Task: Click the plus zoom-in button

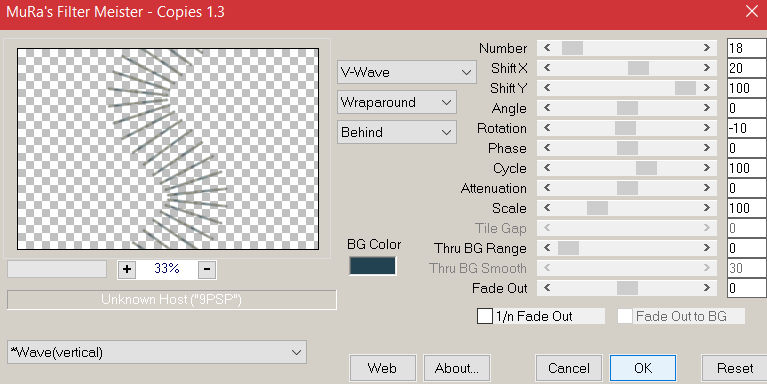Action: coord(127,269)
